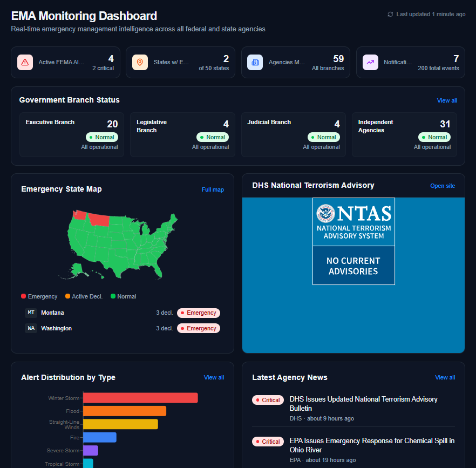
Task: View all alert distribution types
Action: pos(214,377)
